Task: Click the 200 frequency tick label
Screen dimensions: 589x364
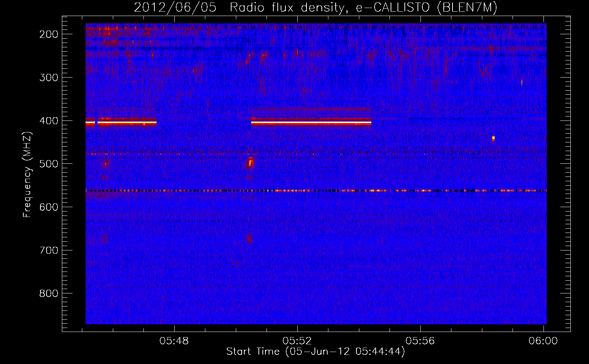Action: pyautogui.click(x=49, y=34)
